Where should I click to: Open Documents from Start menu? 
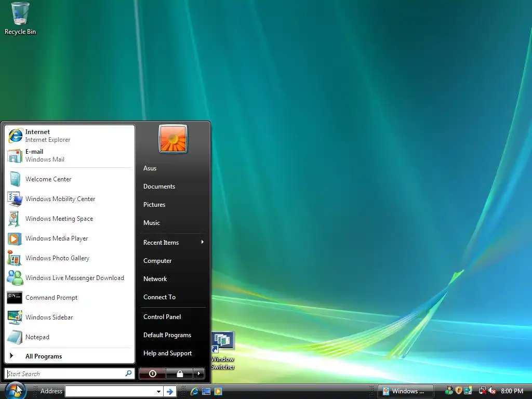pos(173,187)
